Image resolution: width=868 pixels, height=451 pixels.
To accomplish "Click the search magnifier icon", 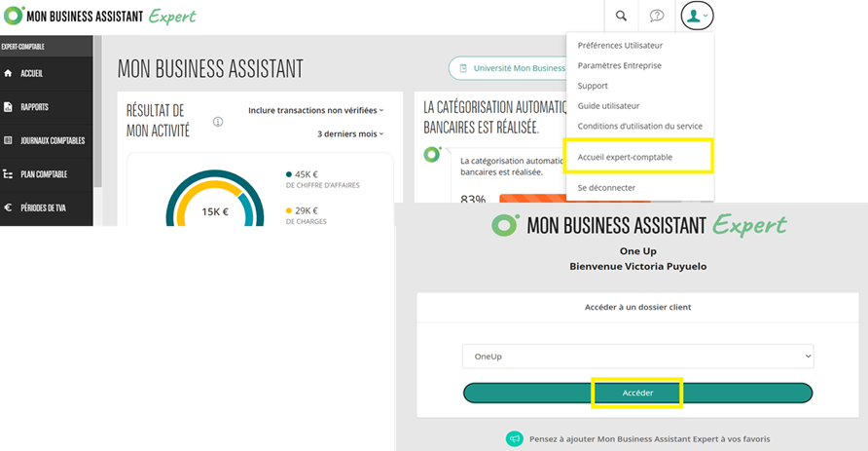I will coord(621,16).
